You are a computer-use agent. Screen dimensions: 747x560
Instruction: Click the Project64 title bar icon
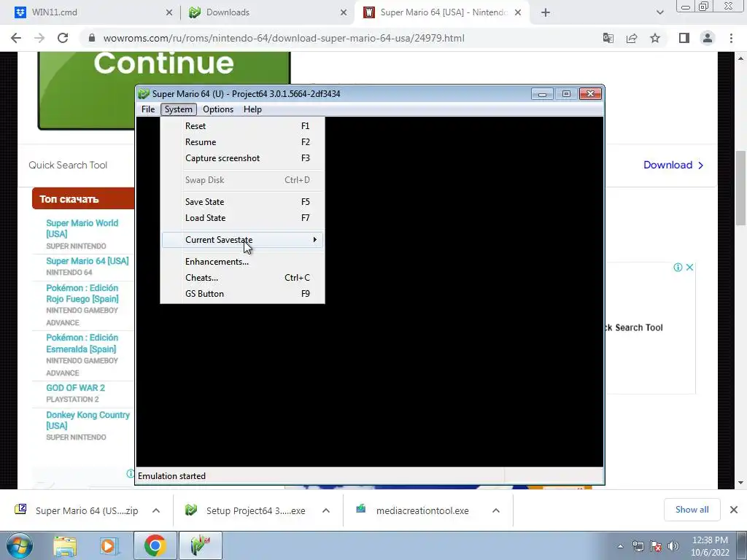(x=144, y=94)
